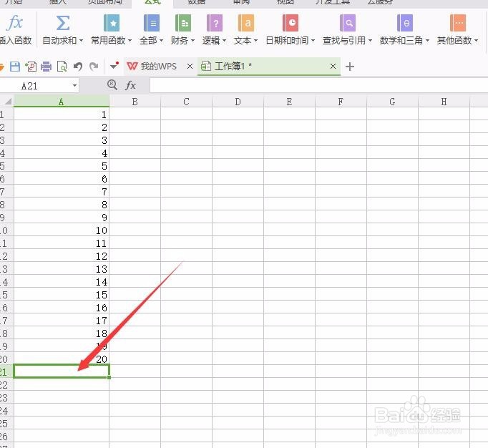Select the cell containing 15
Screen dimensions: 488x448
[62, 295]
